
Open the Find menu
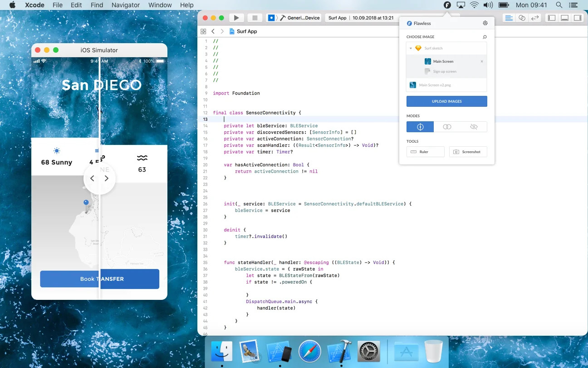point(97,5)
